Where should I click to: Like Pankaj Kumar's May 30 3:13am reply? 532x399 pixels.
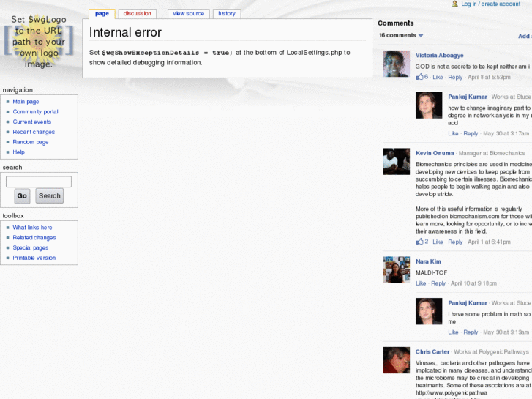click(x=453, y=332)
